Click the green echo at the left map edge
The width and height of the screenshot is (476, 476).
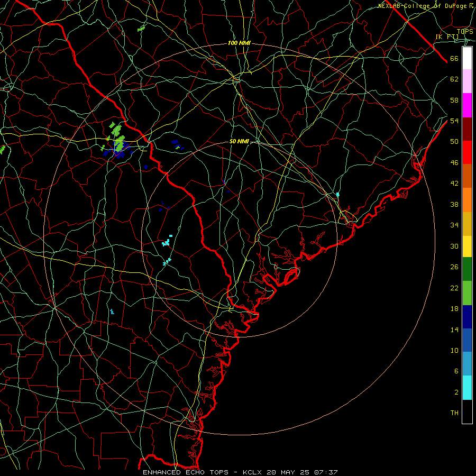point(2,149)
